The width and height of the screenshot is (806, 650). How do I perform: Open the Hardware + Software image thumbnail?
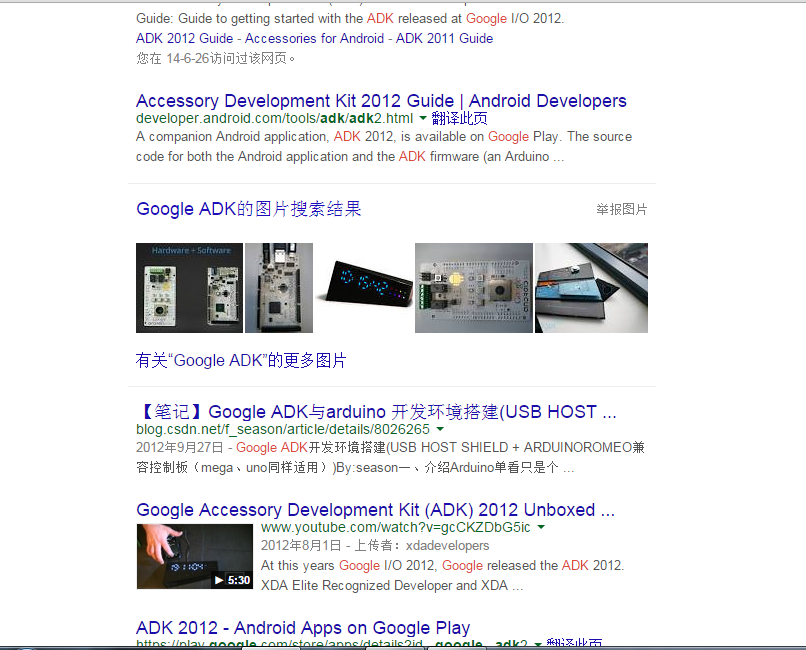189,288
